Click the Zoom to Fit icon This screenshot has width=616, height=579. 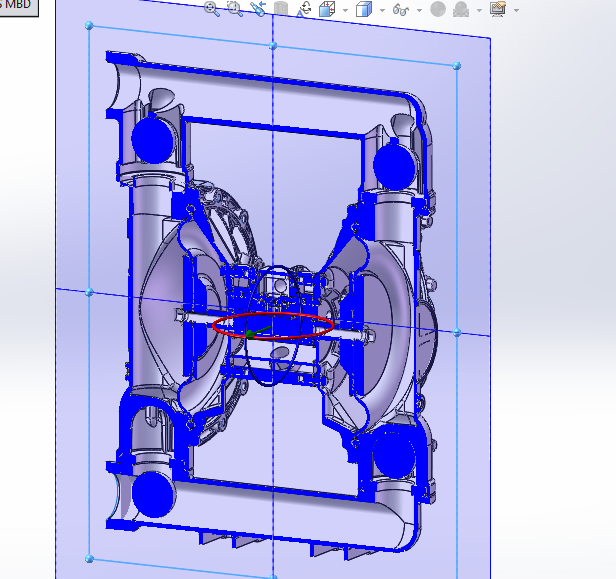[212, 9]
